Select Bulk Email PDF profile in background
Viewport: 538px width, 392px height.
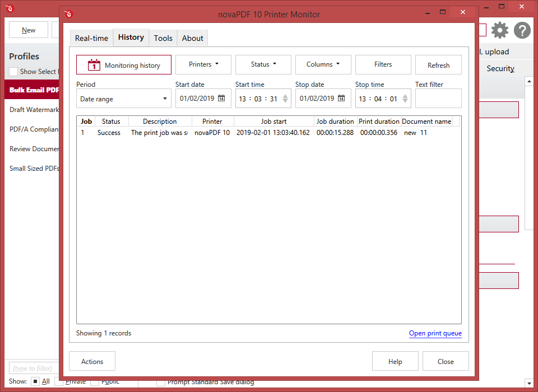click(32, 90)
